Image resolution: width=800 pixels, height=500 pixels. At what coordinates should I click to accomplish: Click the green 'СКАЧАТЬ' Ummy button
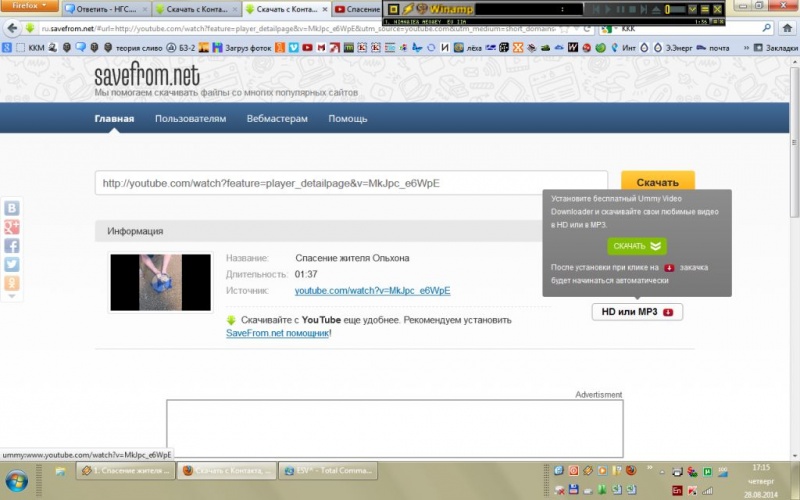pyautogui.click(x=636, y=246)
